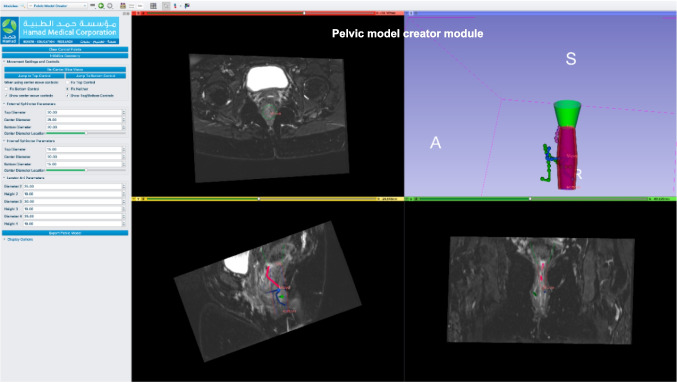Open the Pelvic Model Creator module dropdown
This screenshot has height=383, width=677.
tap(57, 6)
